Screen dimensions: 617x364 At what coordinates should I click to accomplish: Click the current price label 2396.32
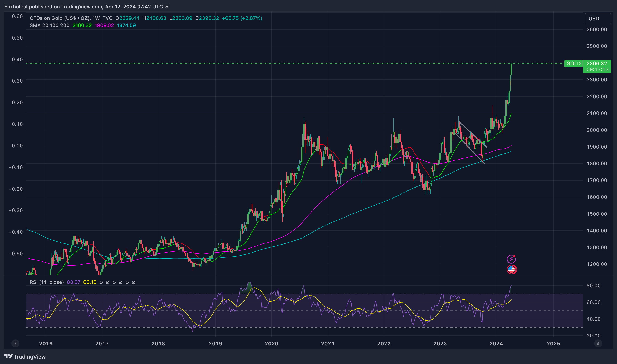point(597,64)
